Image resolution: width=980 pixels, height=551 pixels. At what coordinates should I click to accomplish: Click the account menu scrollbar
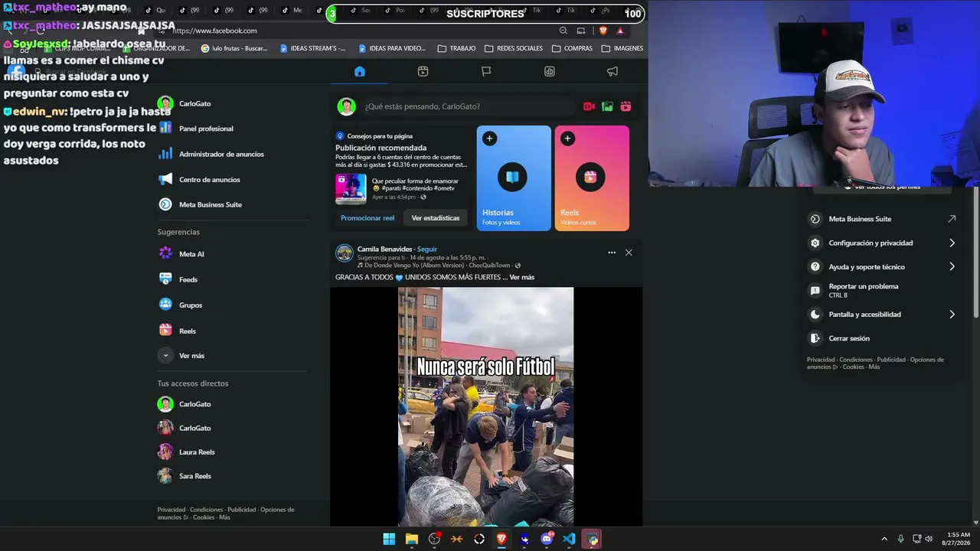tap(977, 252)
